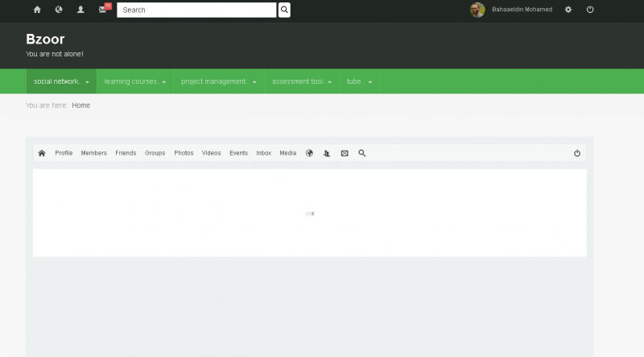The image size is (644, 357).
Task: Click the Bzoor site title
Action: 45,39
